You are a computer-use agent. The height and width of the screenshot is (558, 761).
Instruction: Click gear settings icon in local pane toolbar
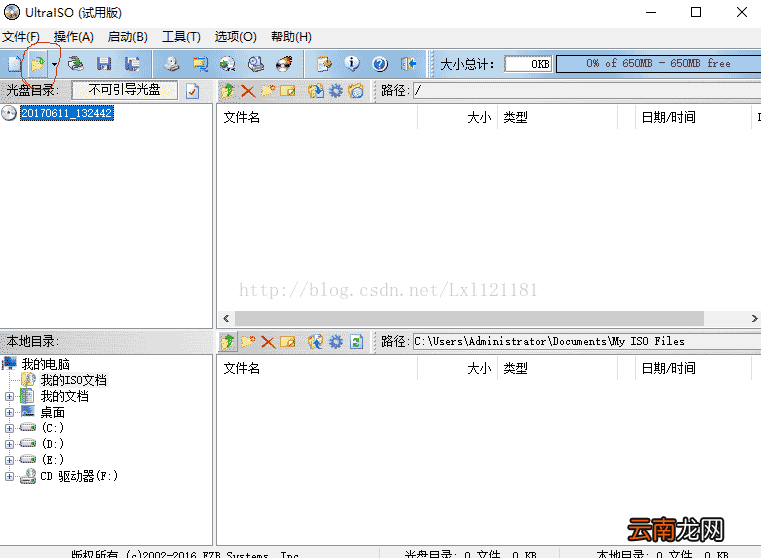(x=336, y=342)
